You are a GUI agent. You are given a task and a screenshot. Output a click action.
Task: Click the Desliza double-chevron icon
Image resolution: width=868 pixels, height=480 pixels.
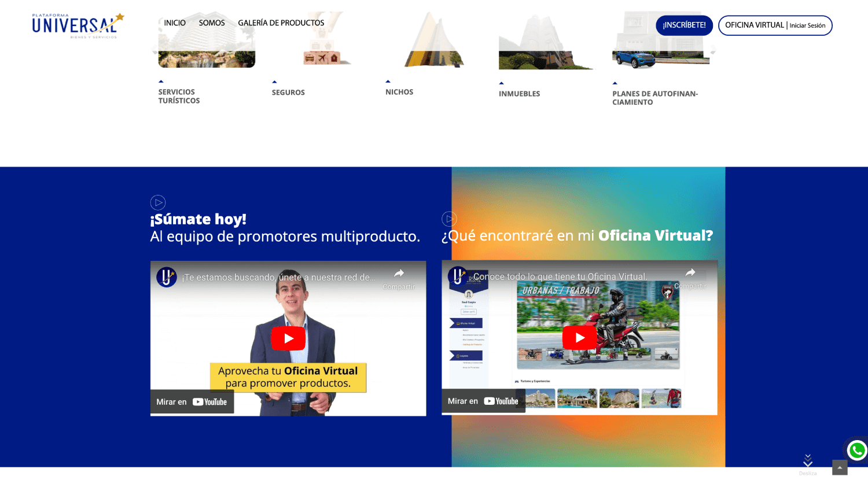tap(808, 461)
